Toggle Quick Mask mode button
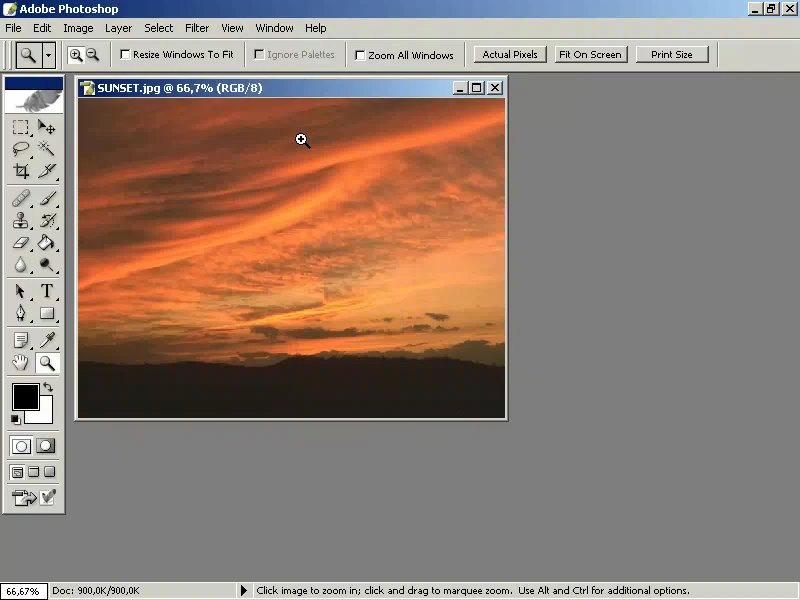Screen dimensions: 800x600 pyautogui.click(x=45, y=446)
